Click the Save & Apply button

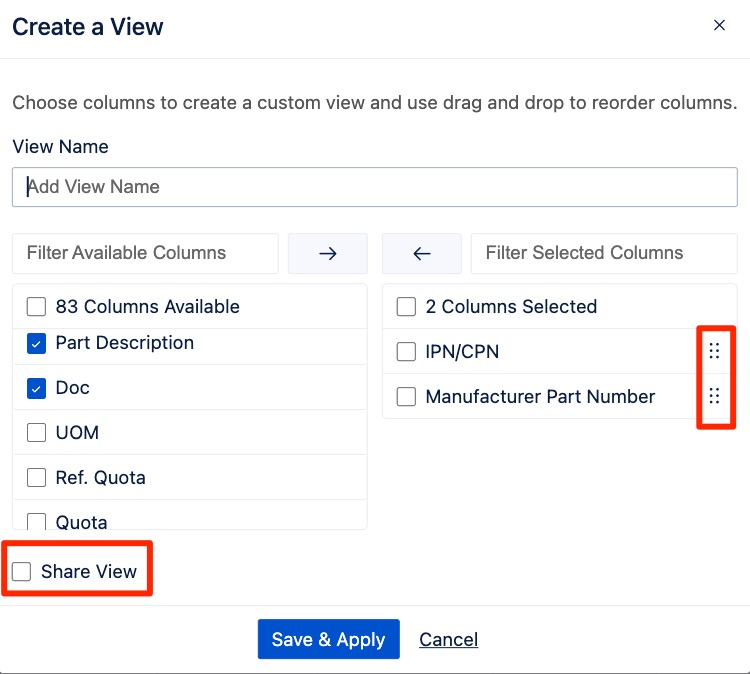(328, 640)
